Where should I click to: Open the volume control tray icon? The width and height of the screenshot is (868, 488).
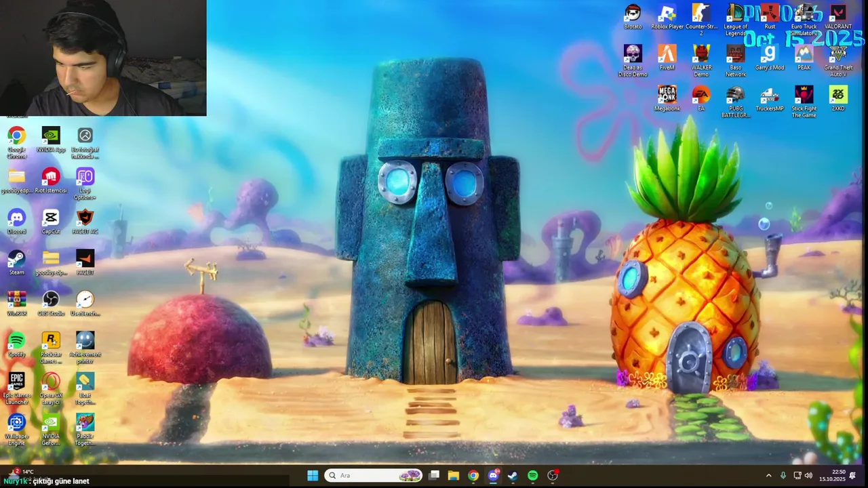click(x=808, y=476)
